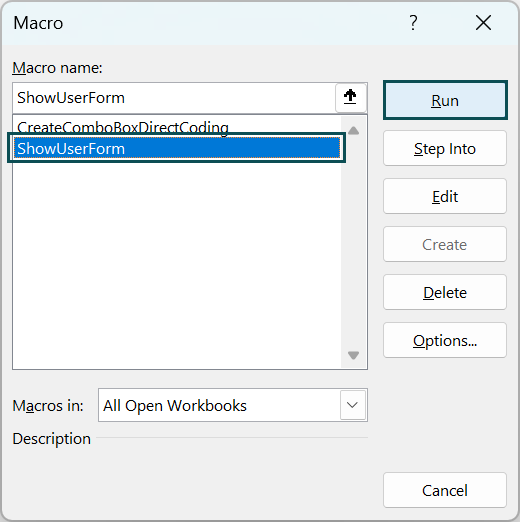Delete the selected macro
Screen dimensions: 520x522
click(445, 292)
